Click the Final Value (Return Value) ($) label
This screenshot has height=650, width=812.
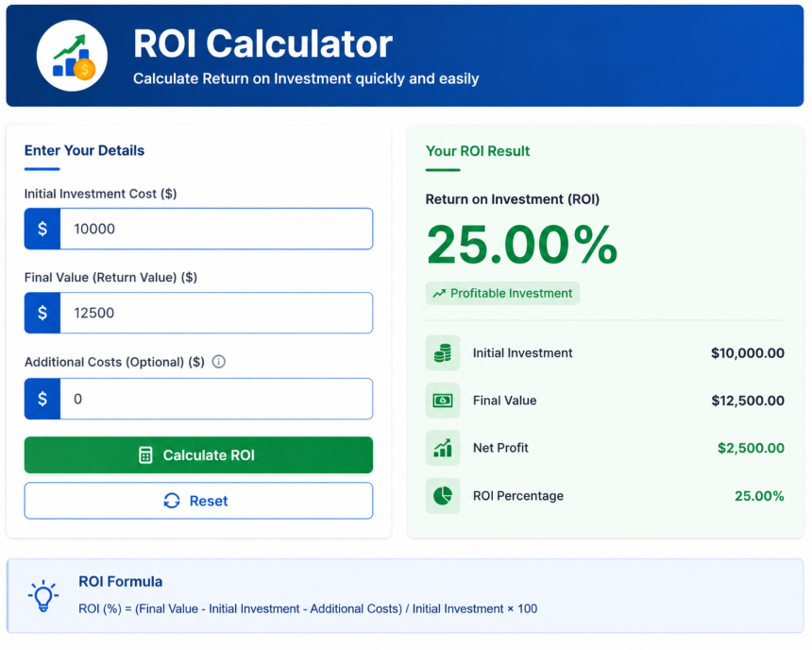(x=110, y=278)
